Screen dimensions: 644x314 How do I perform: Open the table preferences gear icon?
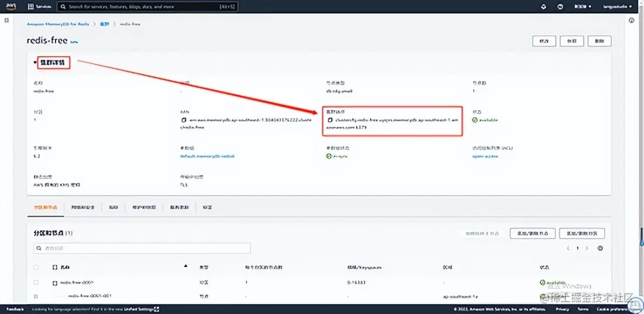pos(601,248)
